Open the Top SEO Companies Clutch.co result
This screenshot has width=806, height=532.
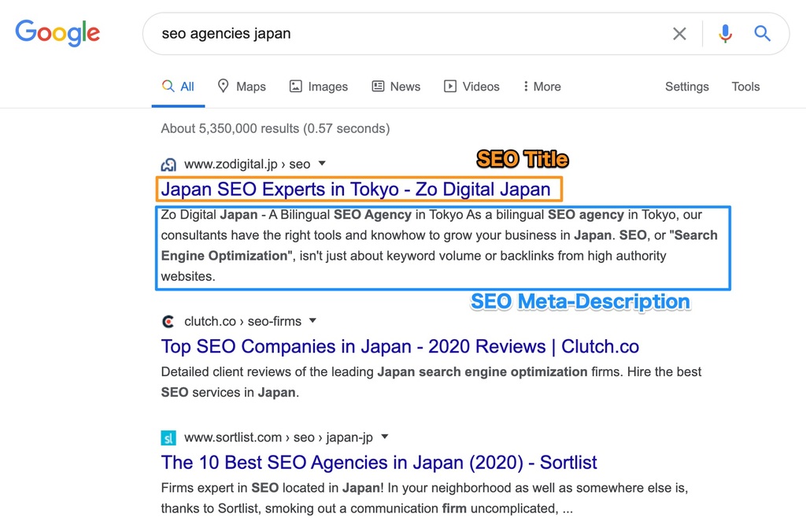pos(400,346)
